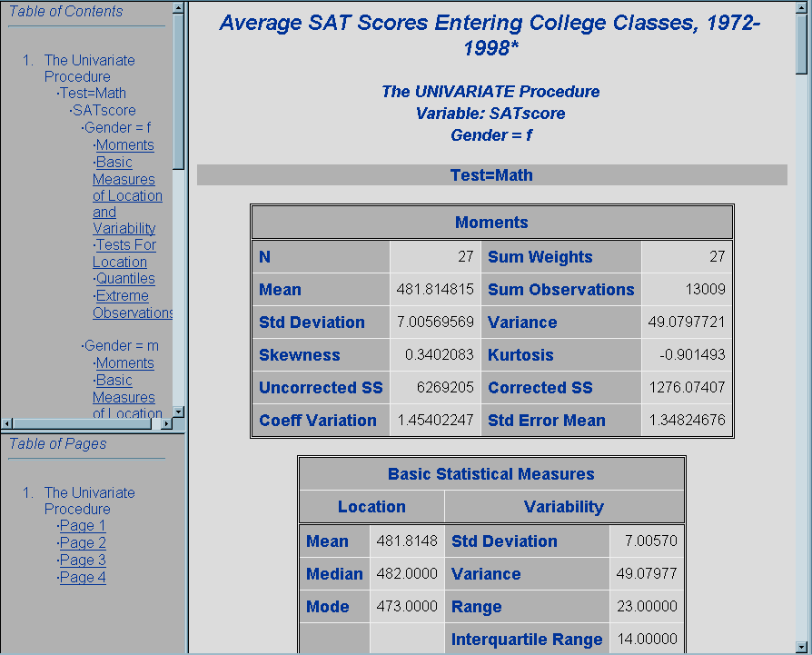Image resolution: width=812 pixels, height=655 pixels.
Task: Go to Page 1 link
Action: pyautogui.click(x=83, y=526)
